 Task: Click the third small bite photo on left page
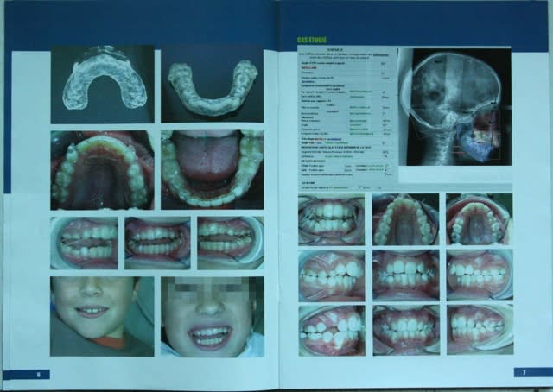[x=230, y=242]
